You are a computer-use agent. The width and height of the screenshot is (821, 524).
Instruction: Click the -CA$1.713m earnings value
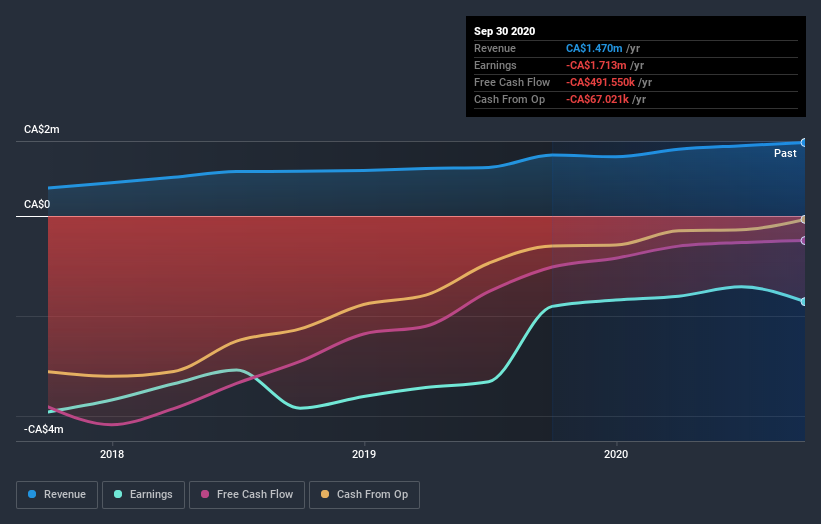point(596,65)
